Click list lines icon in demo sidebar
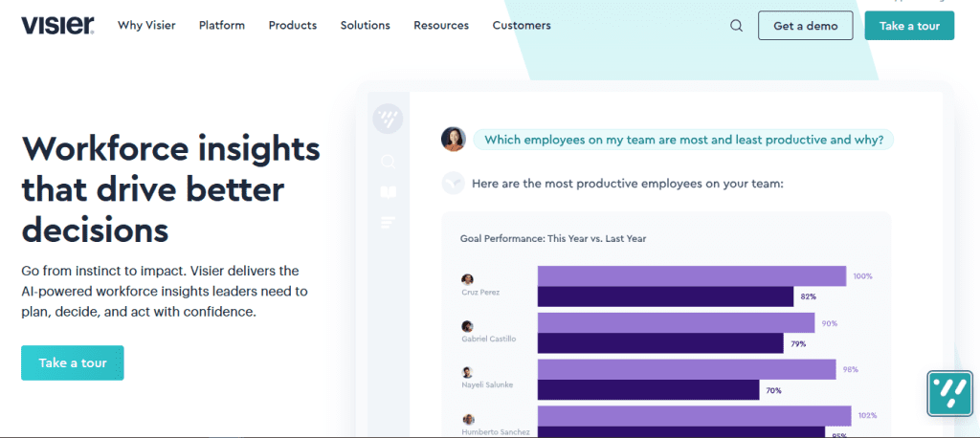 click(x=389, y=222)
